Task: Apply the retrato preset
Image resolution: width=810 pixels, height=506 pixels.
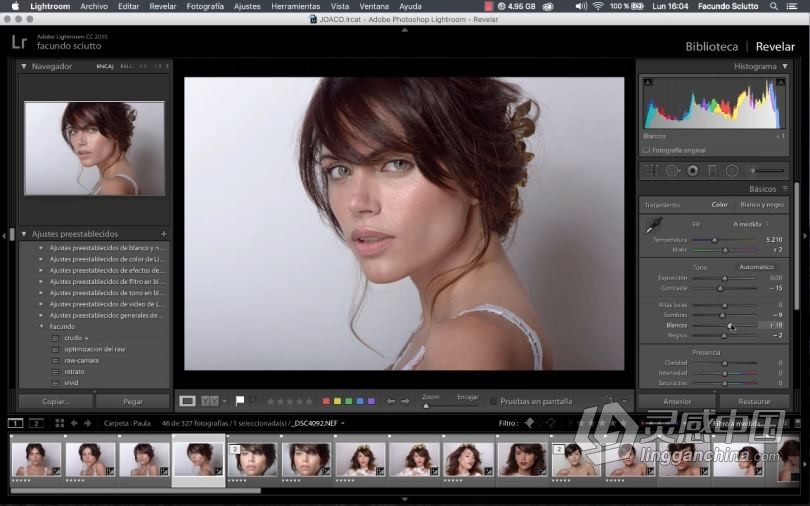Action: [74, 372]
